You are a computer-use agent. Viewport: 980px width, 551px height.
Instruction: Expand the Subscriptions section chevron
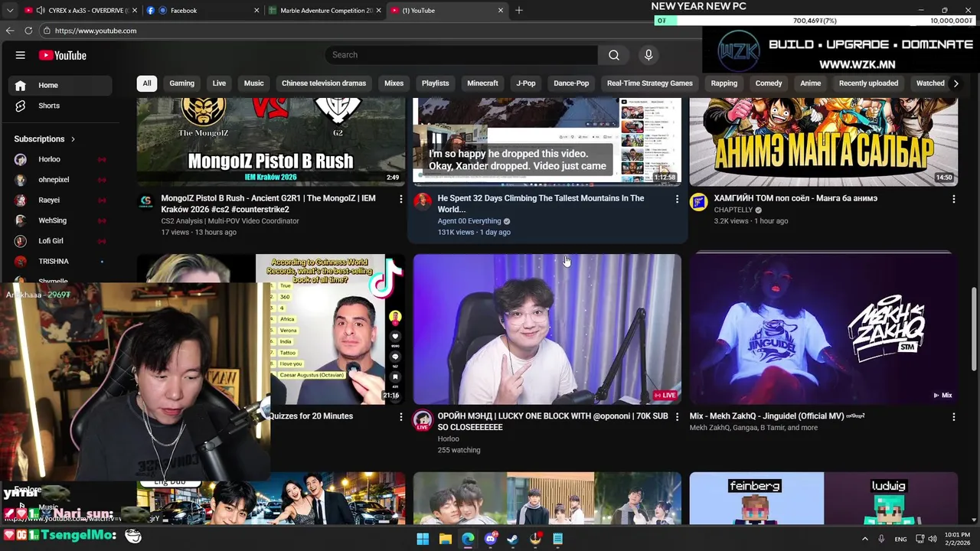[73, 139]
